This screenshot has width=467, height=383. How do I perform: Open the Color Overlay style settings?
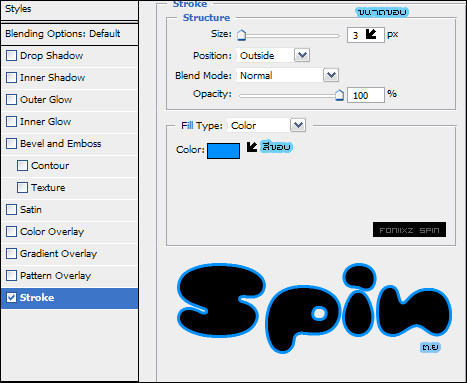coord(69,232)
